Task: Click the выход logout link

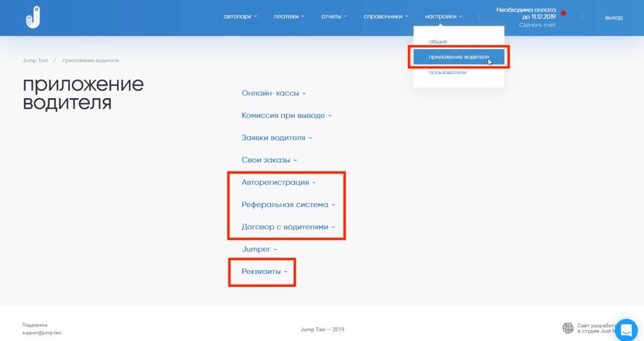Action: pos(613,18)
